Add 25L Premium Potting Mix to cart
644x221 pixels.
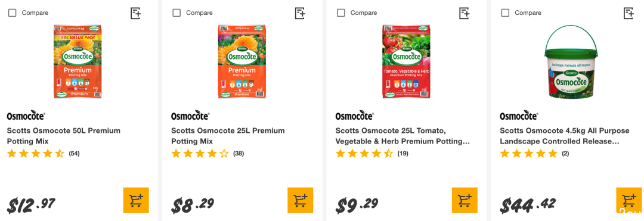(x=300, y=200)
